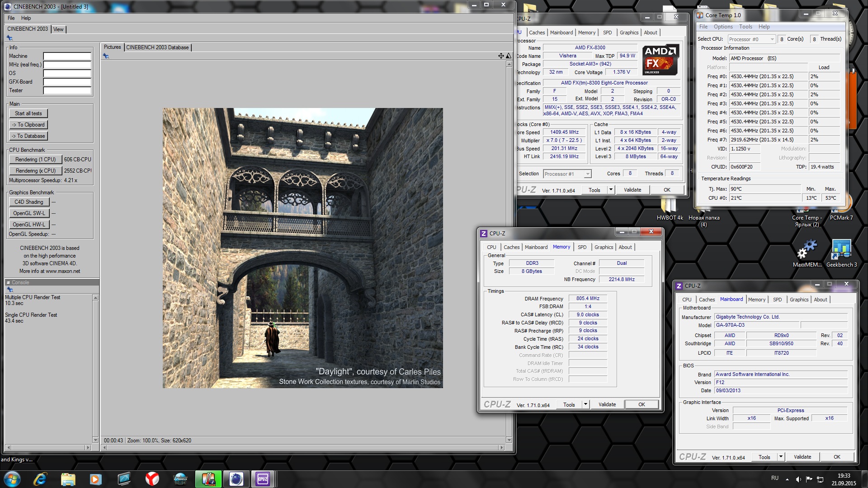Screen dimensions: 868x488
Task: Switch to CINEBENCH 2003 Database tab
Action: [x=157, y=47]
